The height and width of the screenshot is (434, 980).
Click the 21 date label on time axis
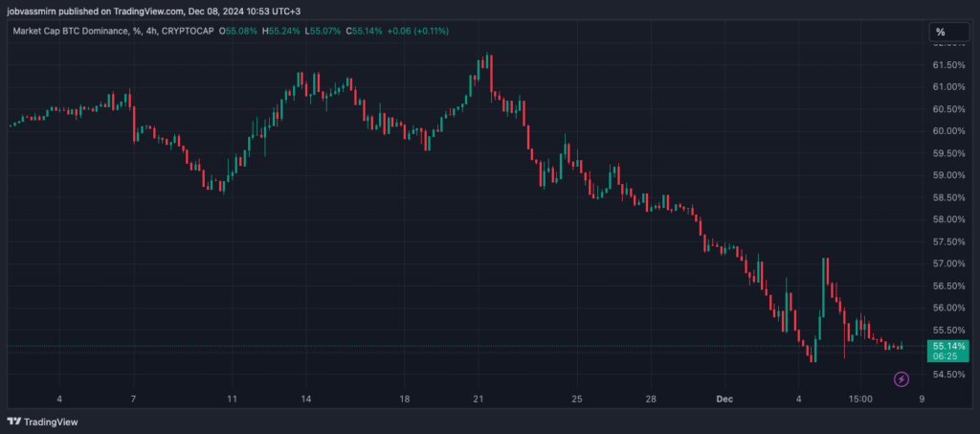click(479, 399)
